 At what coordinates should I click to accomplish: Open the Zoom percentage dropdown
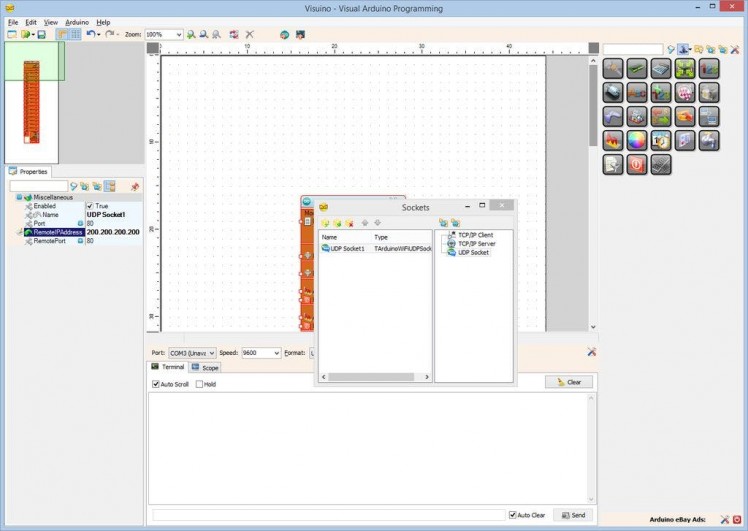[179, 34]
